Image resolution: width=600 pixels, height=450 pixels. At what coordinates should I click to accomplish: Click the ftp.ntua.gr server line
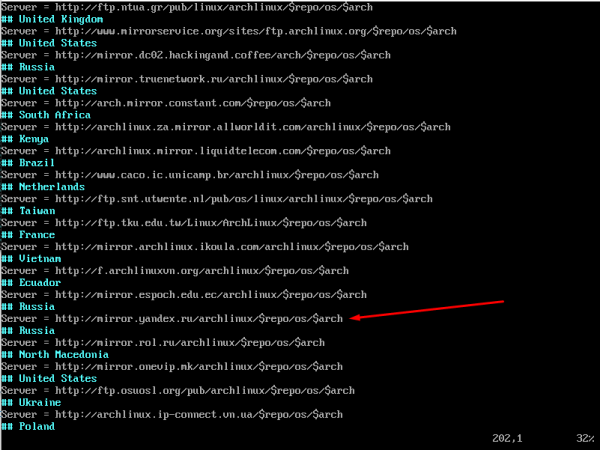187,7
